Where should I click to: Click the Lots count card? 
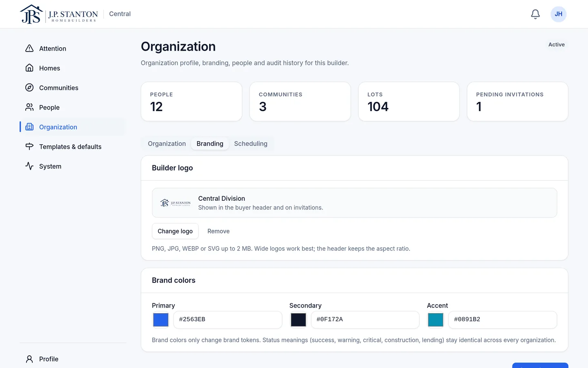[x=409, y=101]
